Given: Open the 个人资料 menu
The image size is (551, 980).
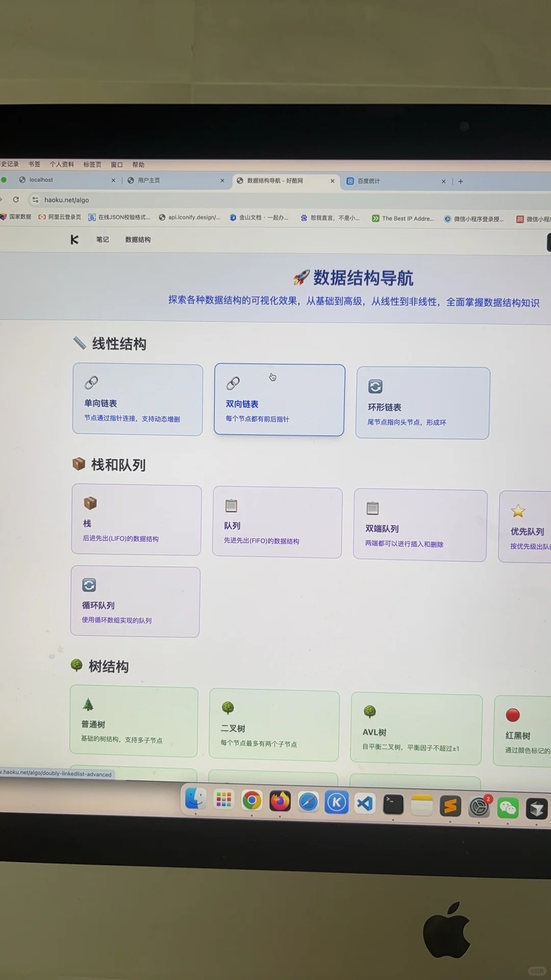Looking at the screenshot, I should click(62, 164).
